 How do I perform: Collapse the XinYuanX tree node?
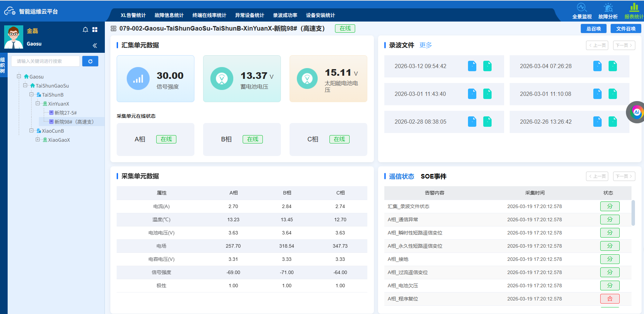37,104
